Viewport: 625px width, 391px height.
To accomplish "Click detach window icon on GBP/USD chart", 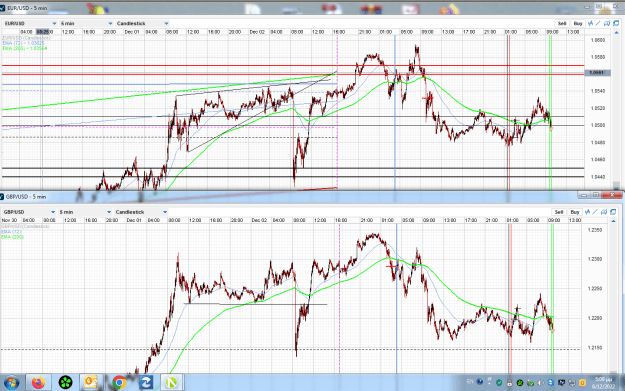I will pyautogui.click(x=613, y=212).
